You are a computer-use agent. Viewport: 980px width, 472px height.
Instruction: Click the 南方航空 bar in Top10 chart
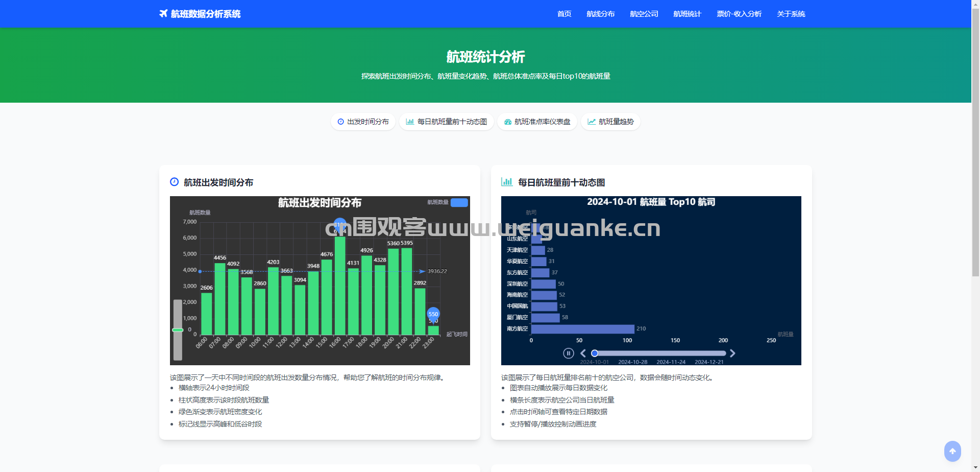(582, 329)
